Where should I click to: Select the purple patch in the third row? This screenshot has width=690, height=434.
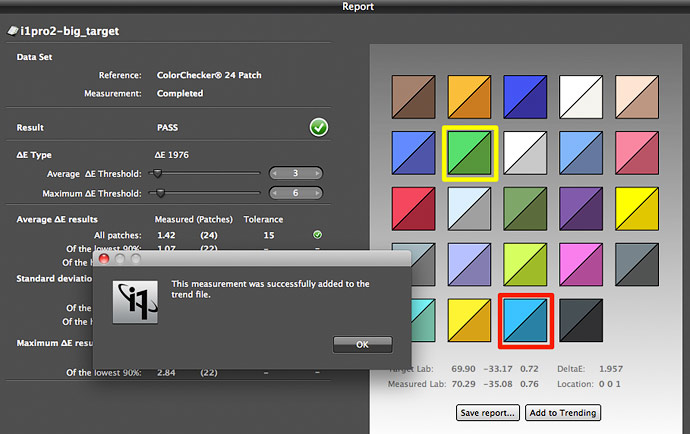coord(581,208)
